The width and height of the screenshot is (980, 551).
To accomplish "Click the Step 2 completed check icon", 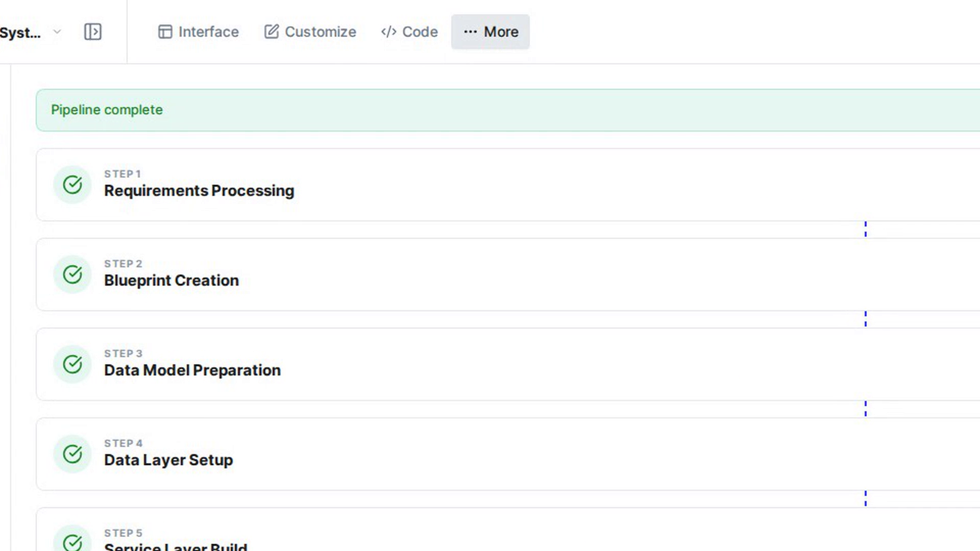I will point(72,274).
